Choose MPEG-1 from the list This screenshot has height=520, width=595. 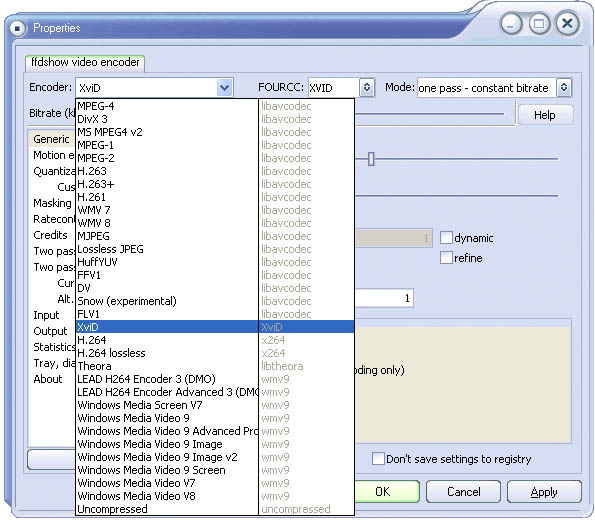coord(215,145)
